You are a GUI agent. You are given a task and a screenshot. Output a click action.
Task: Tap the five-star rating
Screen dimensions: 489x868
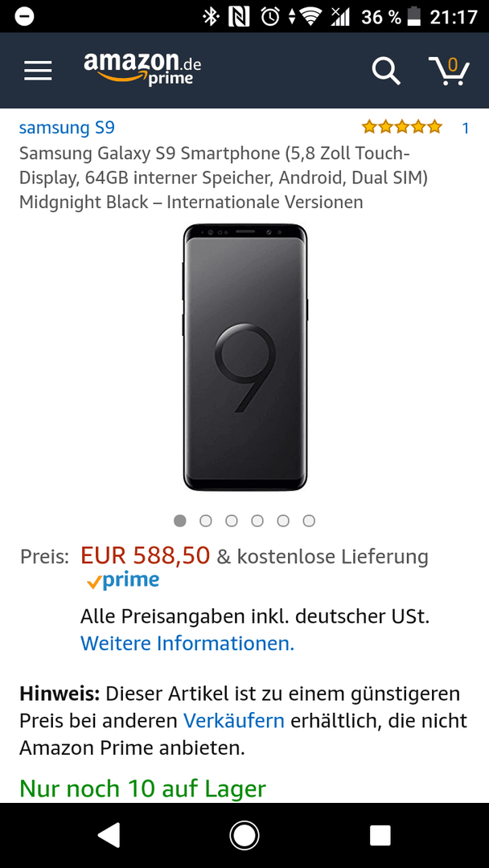[401, 127]
